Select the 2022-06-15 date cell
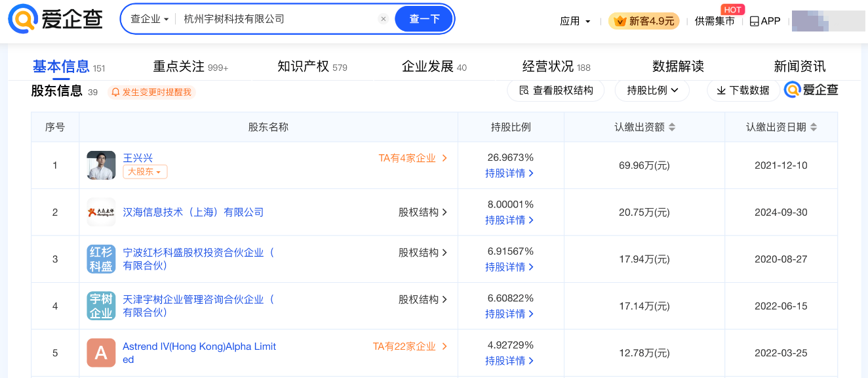 pos(781,306)
